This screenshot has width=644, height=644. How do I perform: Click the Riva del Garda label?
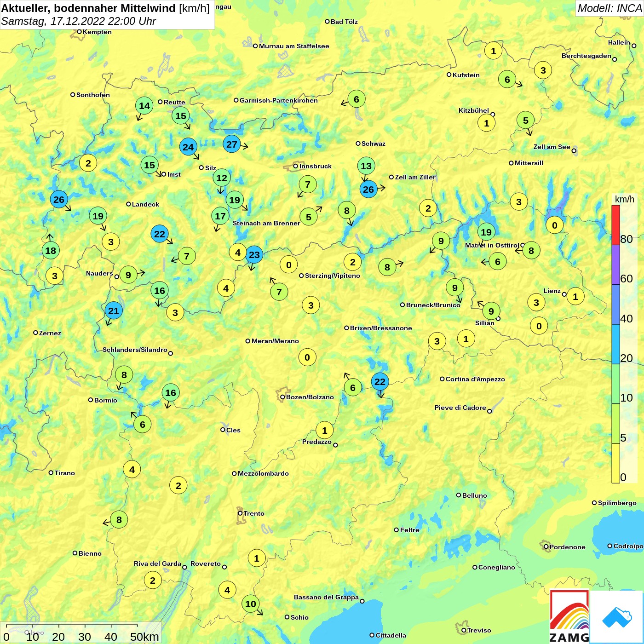coord(157,563)
